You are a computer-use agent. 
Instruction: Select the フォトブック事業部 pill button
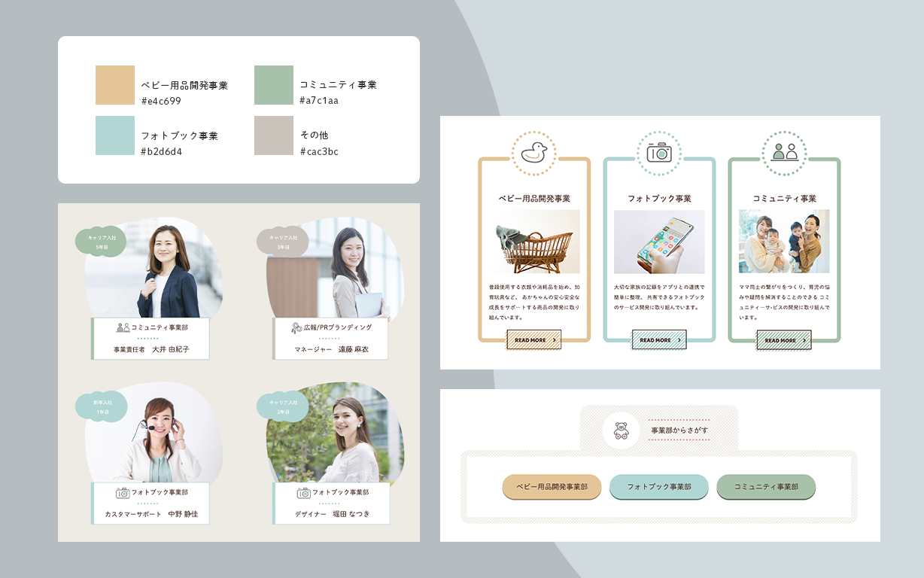click(659, 487)
